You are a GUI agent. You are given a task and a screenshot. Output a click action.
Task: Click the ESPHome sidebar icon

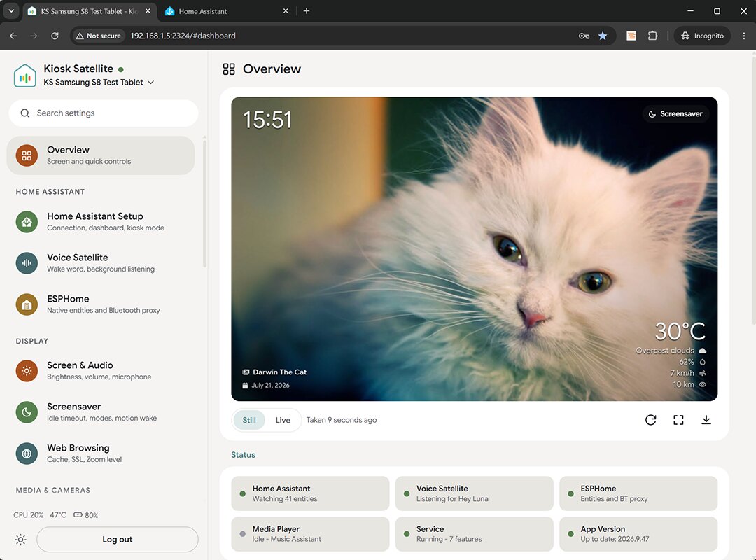tap(27, 304)
